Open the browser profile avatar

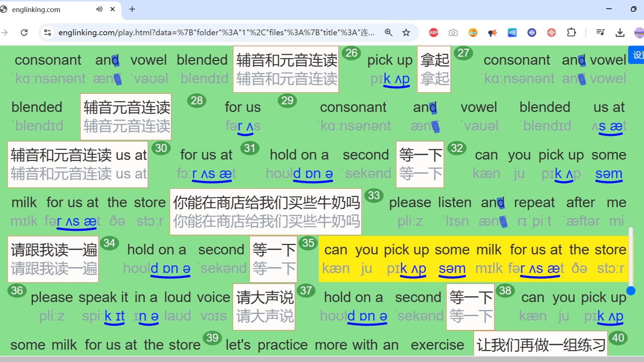pyautogui.click(x=639, y=33)
